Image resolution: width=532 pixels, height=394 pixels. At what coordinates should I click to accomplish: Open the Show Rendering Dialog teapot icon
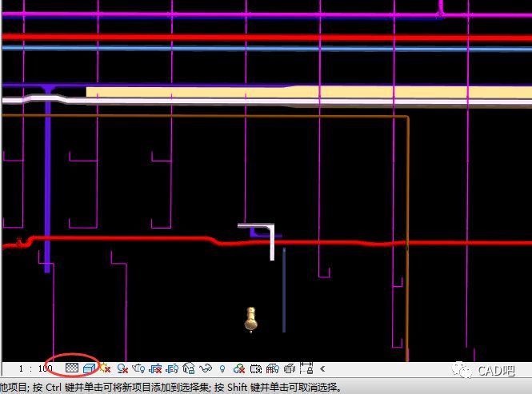138,368
